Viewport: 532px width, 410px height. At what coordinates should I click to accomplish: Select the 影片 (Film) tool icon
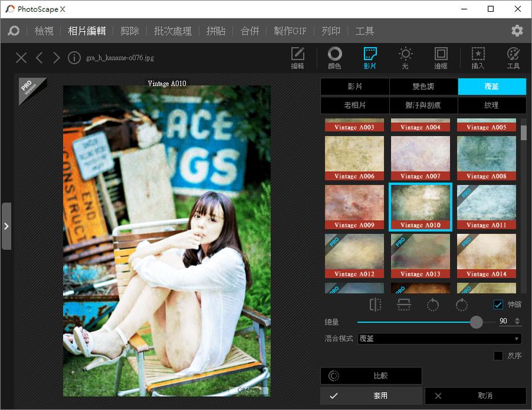(x=370, y=58)
